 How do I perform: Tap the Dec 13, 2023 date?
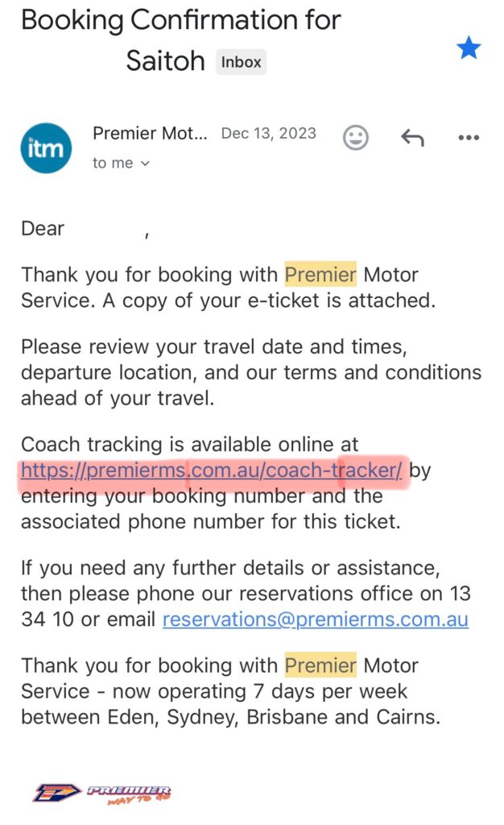coord(269,133)
